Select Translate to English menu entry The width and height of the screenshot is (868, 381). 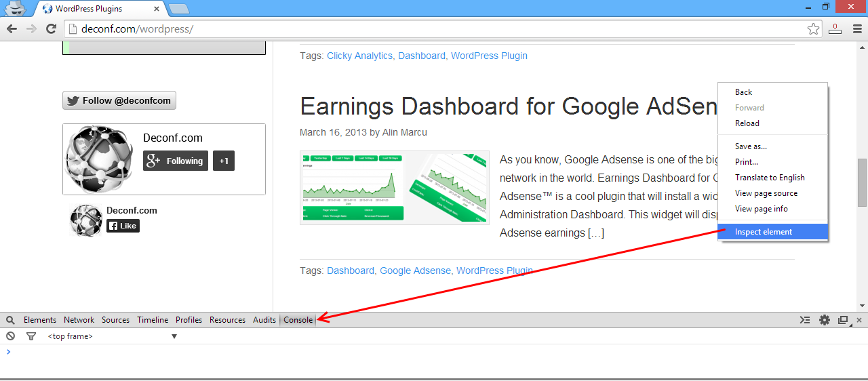pos(773,178)
